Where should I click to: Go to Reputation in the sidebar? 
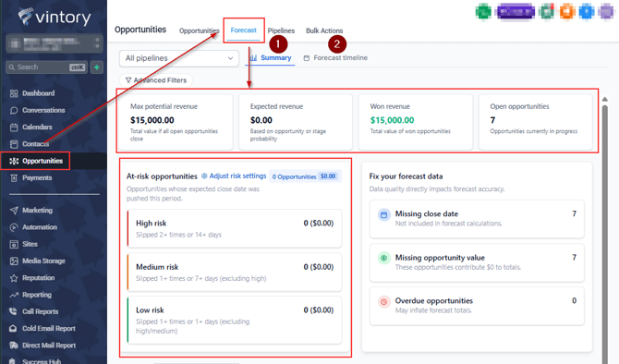point(32,278)
